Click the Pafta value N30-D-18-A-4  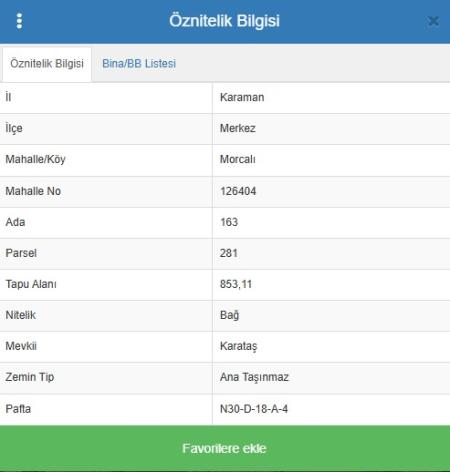[x=254, y=409]
